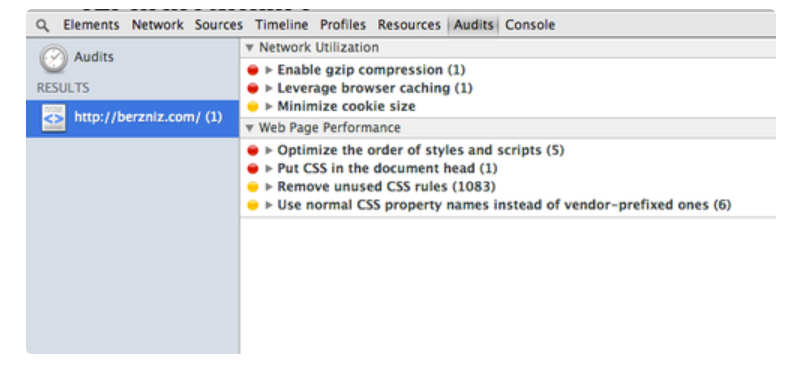Open the Console tab
The image size is (811, 376).
[530, 25]
